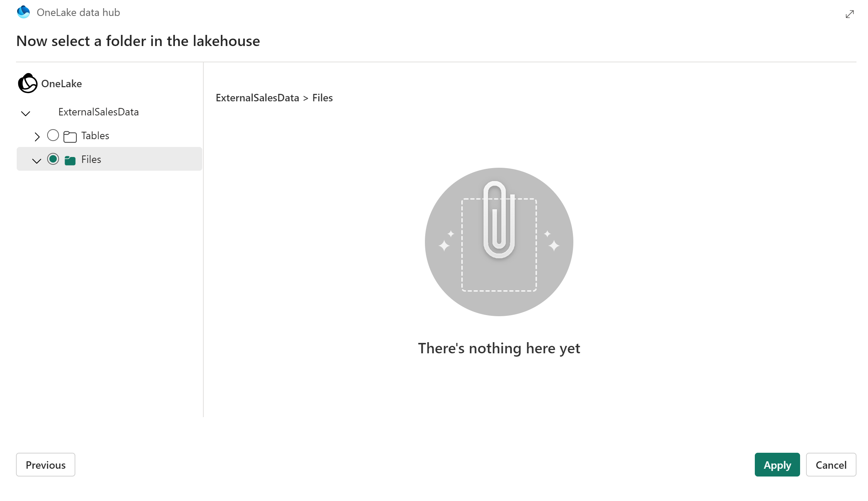This screenshot has height=501, width=868.
Task: Select ExternalSalesData in the tree
Action: point(98,112)
